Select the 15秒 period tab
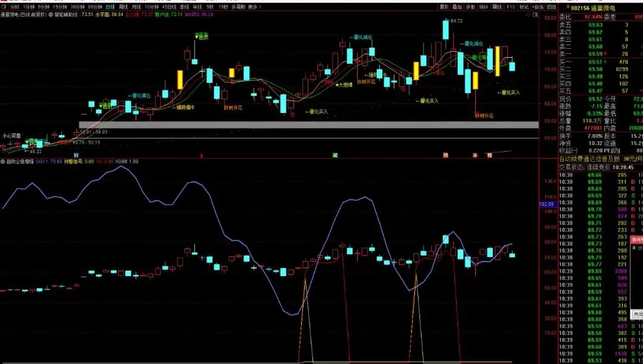The height and width of the screenshot is (364, 643). click(x=223, y=7)
